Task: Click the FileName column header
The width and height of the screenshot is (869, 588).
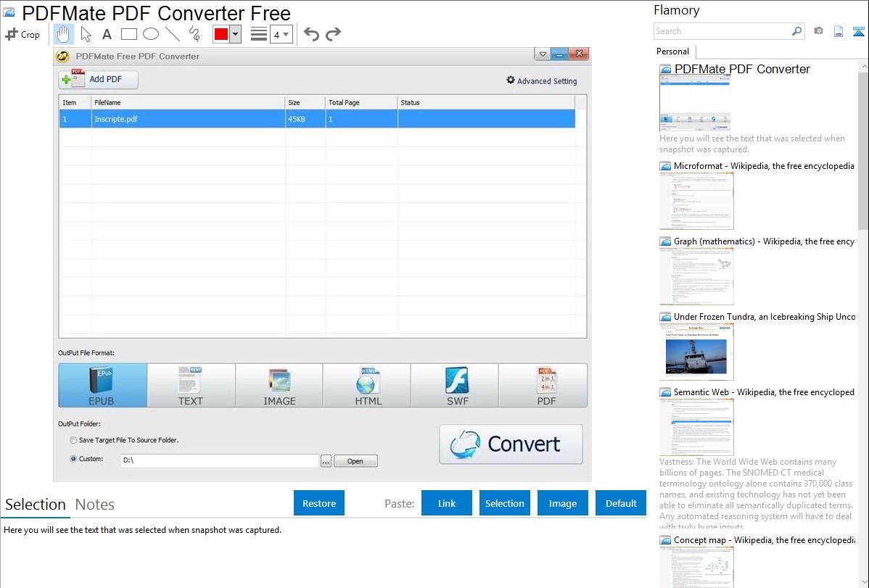Action: [x=188, y=102]
